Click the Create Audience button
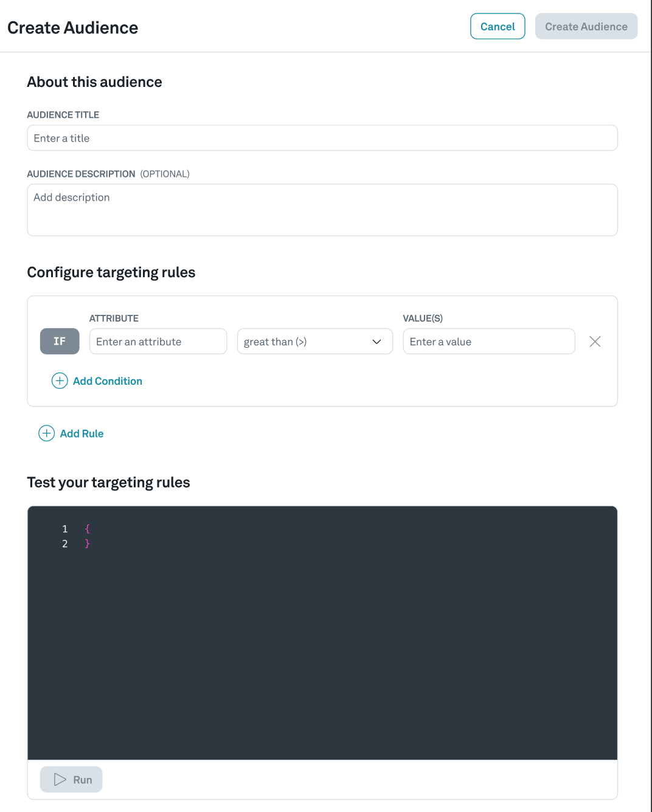This screenshot has width=652, height=812. (x=586, y=26)
